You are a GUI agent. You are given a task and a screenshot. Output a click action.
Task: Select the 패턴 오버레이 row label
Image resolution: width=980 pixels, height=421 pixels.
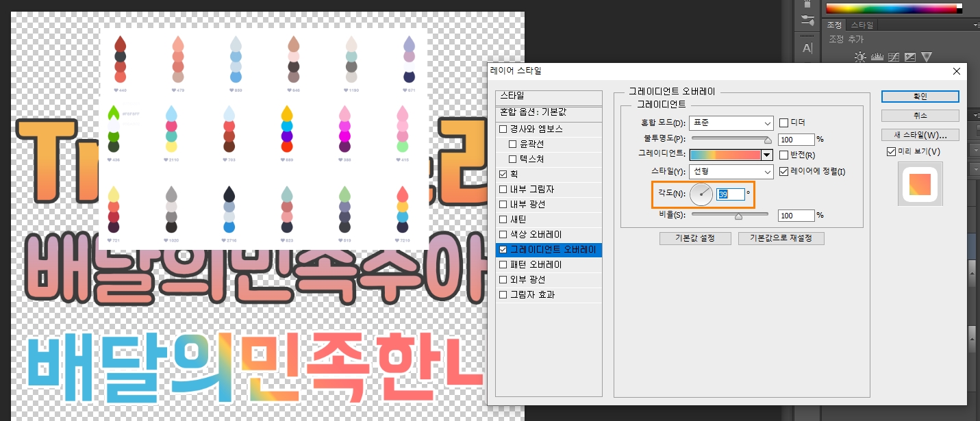(536, 264)
